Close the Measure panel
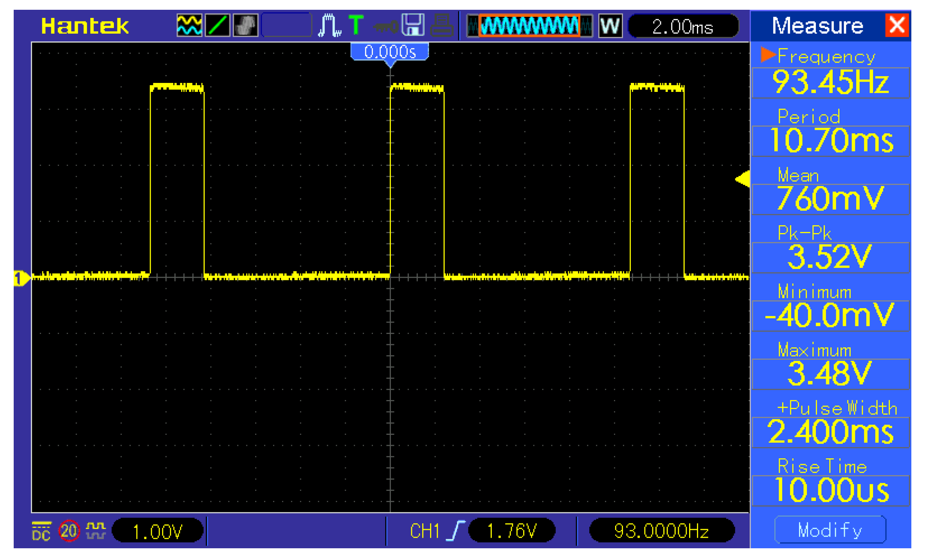Viewport: 927px width, 560px height. click(x=897, y=25)
